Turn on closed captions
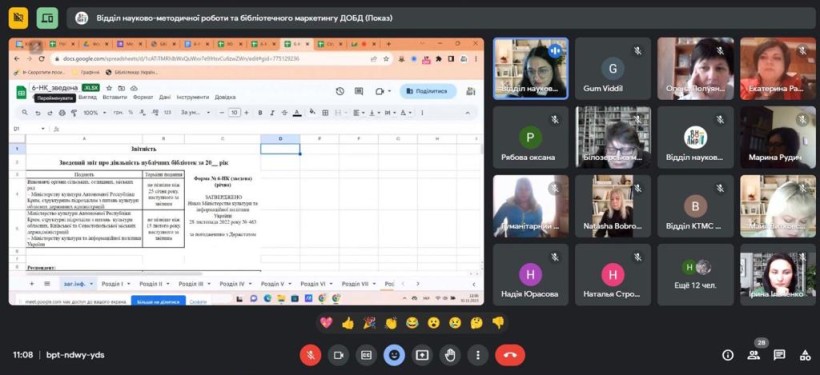The image size is (820, 375). point(366,355)
